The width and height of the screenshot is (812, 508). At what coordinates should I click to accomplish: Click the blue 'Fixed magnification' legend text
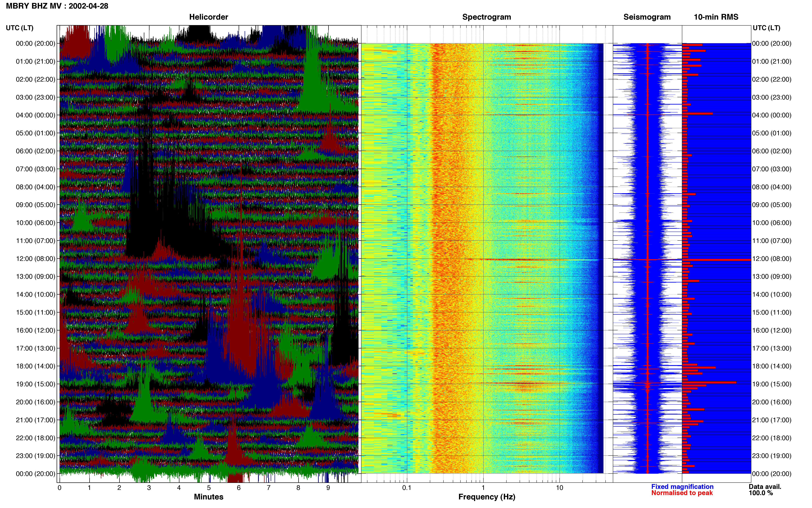682,486
